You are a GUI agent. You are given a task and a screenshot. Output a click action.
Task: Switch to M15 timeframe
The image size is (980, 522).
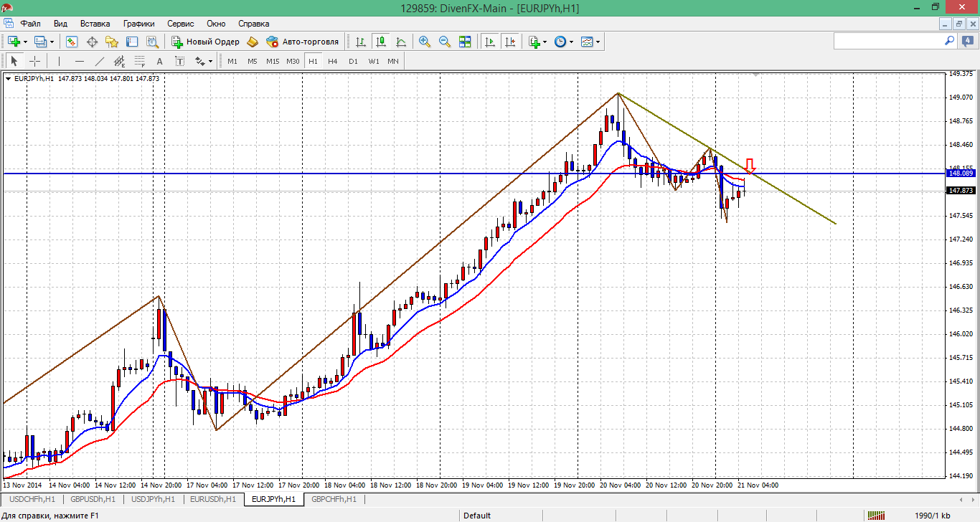[x=273, y=61]
